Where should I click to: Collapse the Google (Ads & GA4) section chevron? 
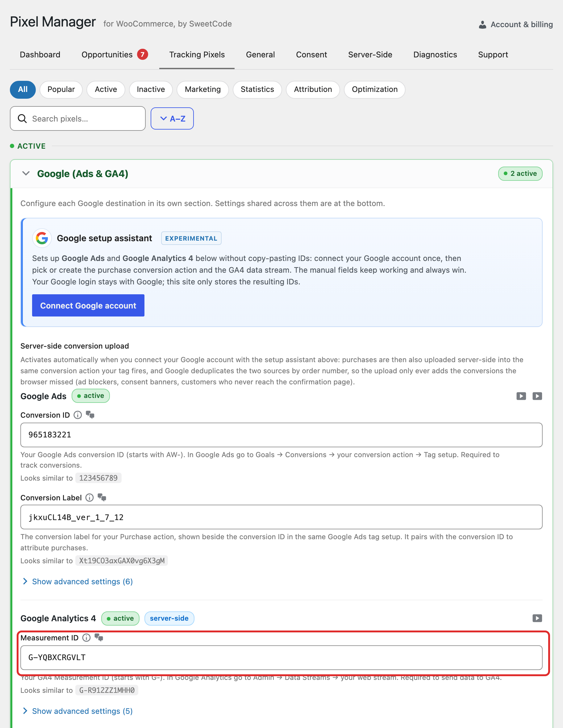click(26, 173)
